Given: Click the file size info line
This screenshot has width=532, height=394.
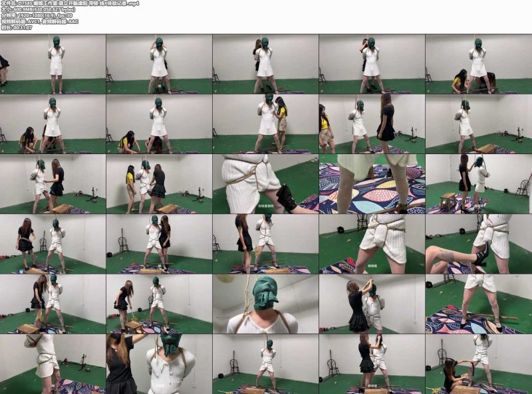Looking at the screenshot, I should click(x=38, y=9).
